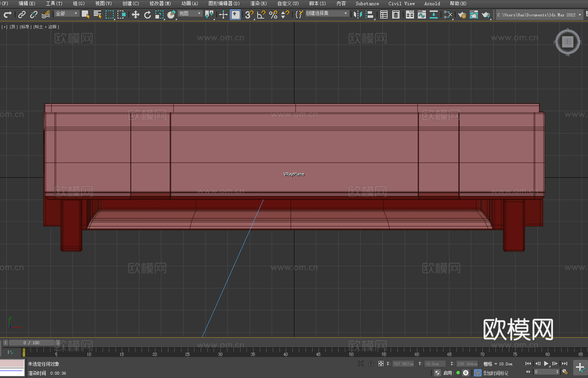Toggle 3D Snaps
Screen dimensions: 588x378
(x=249, y=14)
